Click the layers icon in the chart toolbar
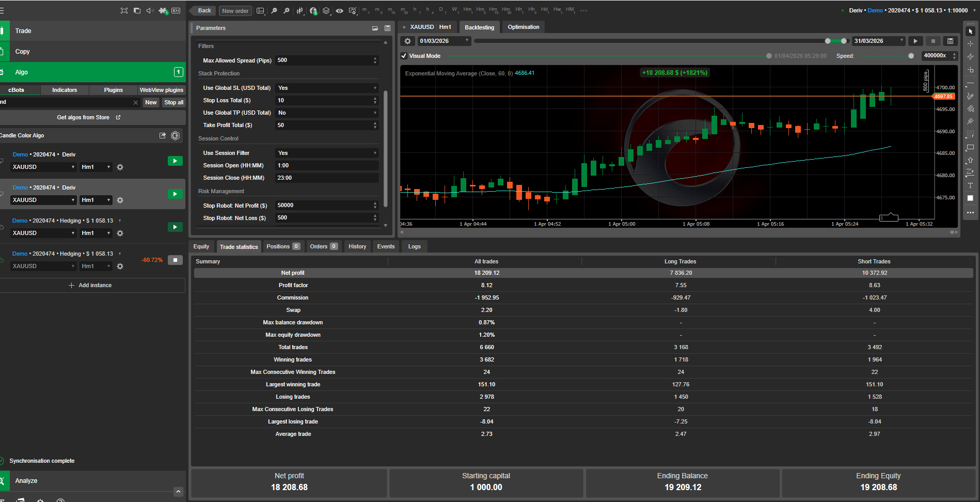Image resolution: width=980 pixels, height=502 pixels. pyautogui.click(x=326, y=11)
